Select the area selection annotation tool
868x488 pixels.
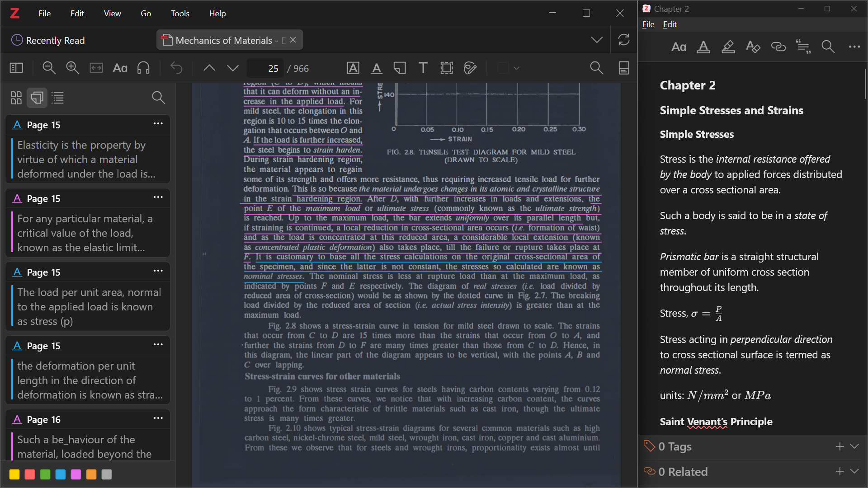click(x=447, y=68)
